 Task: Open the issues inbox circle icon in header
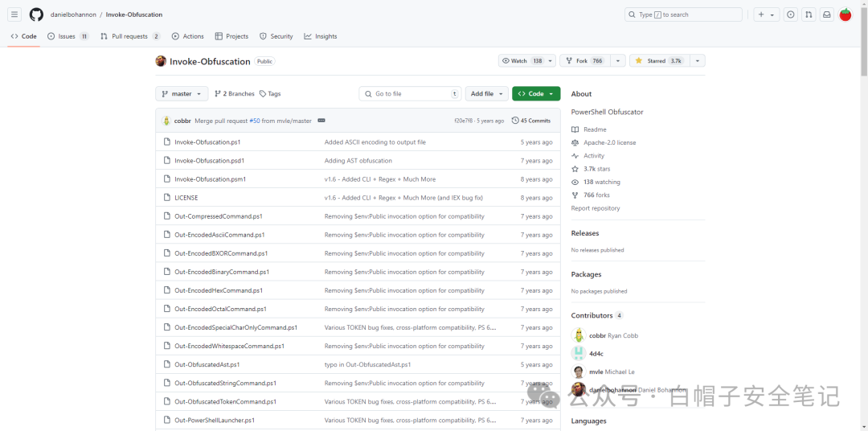tap(791, 15)
